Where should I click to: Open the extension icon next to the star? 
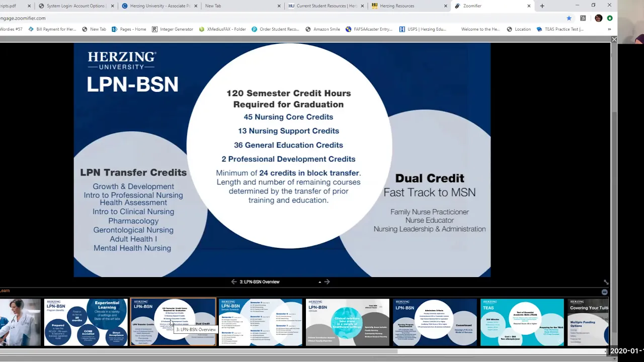coord(583,18)
